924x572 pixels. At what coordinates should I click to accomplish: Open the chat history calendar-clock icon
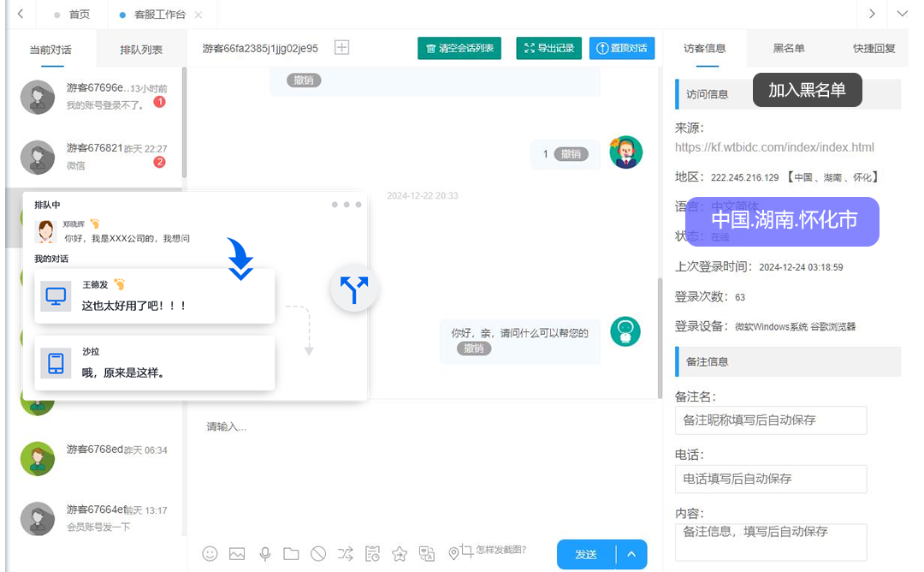point(372,554)
